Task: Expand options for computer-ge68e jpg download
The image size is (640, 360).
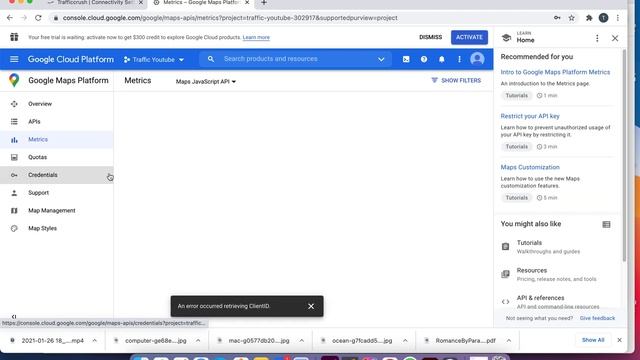Action: 198,340
